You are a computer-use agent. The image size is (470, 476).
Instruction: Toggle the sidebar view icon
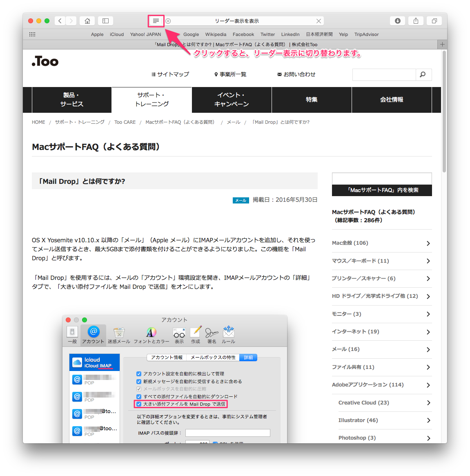106,21
